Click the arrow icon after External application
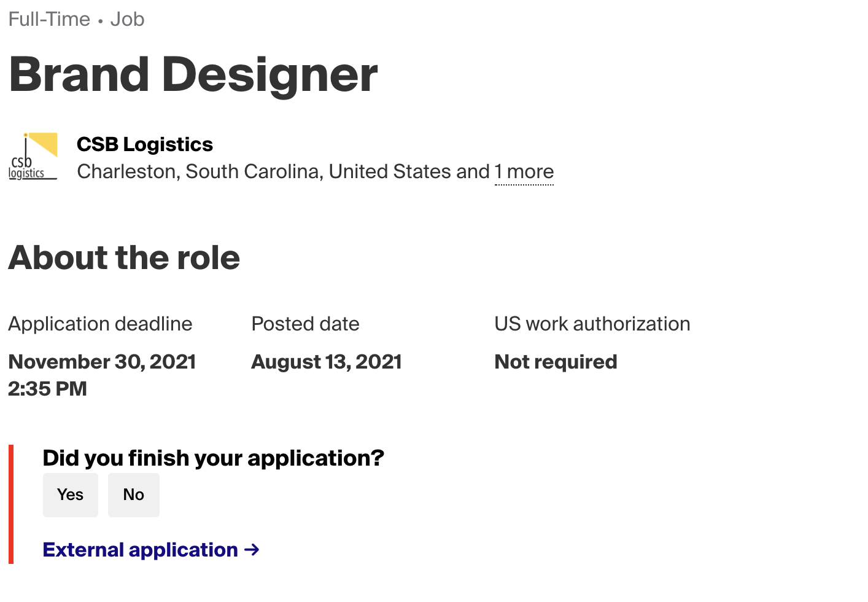868x602 pixels. point(252,550)
